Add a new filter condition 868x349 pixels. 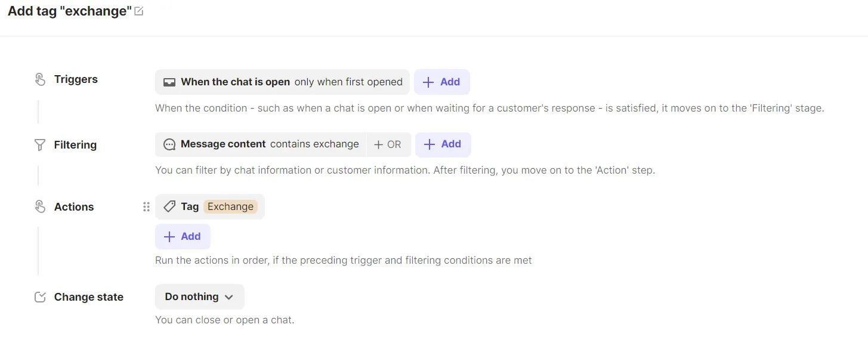[443, 144]
